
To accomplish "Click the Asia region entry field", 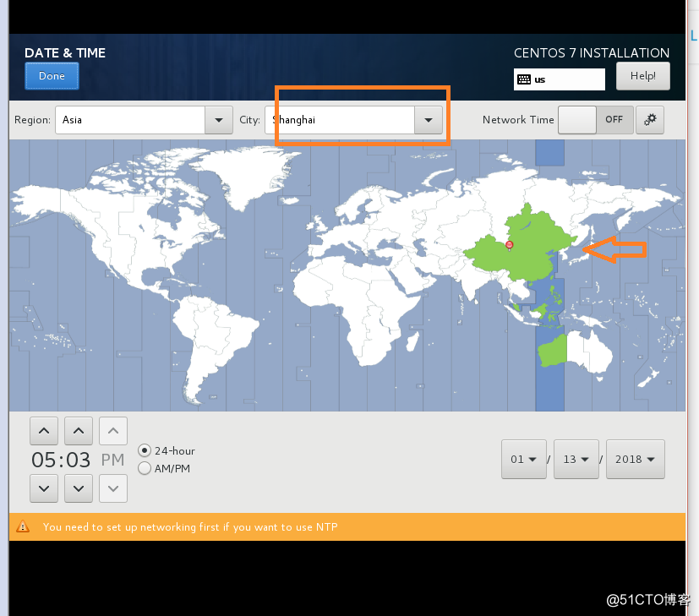I will [x=130, y=120].
